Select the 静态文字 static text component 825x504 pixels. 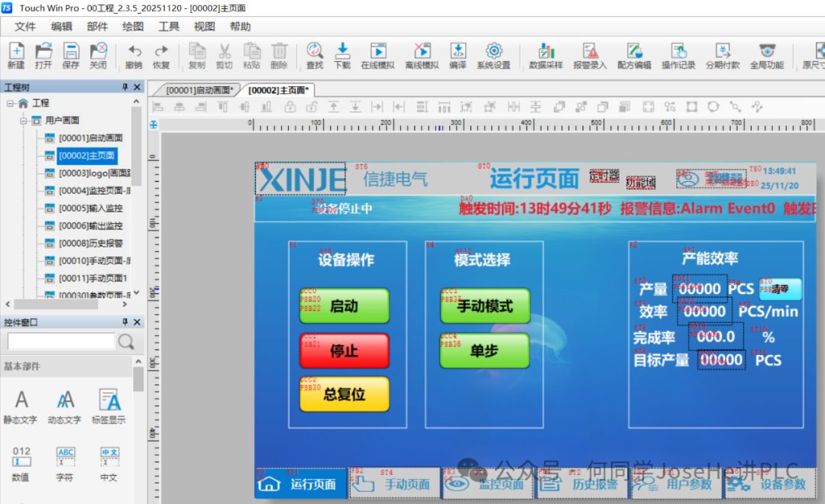pos(21,406)
